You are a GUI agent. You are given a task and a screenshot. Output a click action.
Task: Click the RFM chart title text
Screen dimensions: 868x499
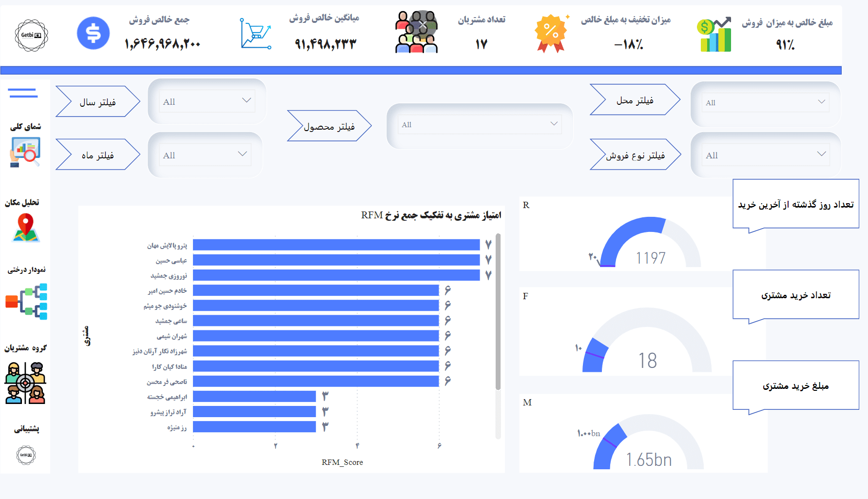(431, 215)
